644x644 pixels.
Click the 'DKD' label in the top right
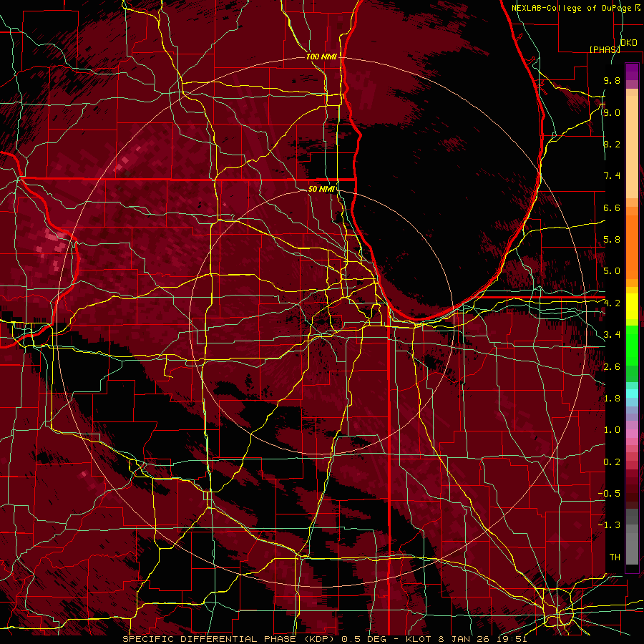tap(629, 43)
